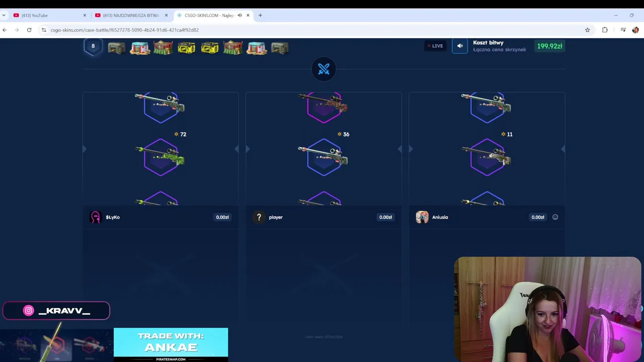The height and width of the screenshot is (362, 644).
Task: Close the CSGO-SKINS.COM tab
Action: pyautogui.click(x=248, y=15)
